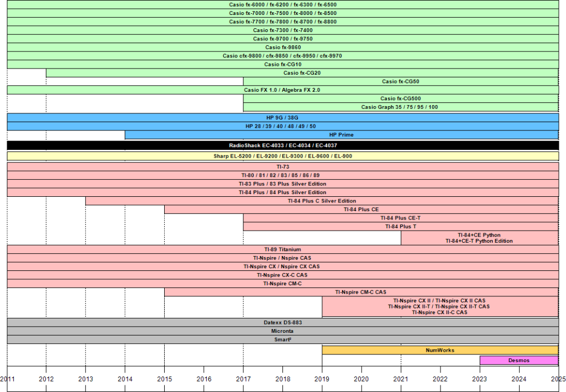Click the TI-84 Plus CE-T bar

401,218
